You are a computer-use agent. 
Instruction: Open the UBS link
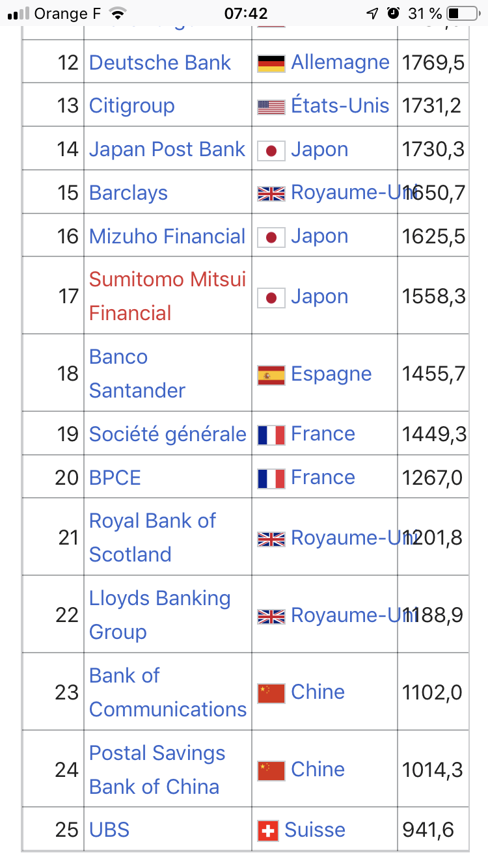(109, 830)
